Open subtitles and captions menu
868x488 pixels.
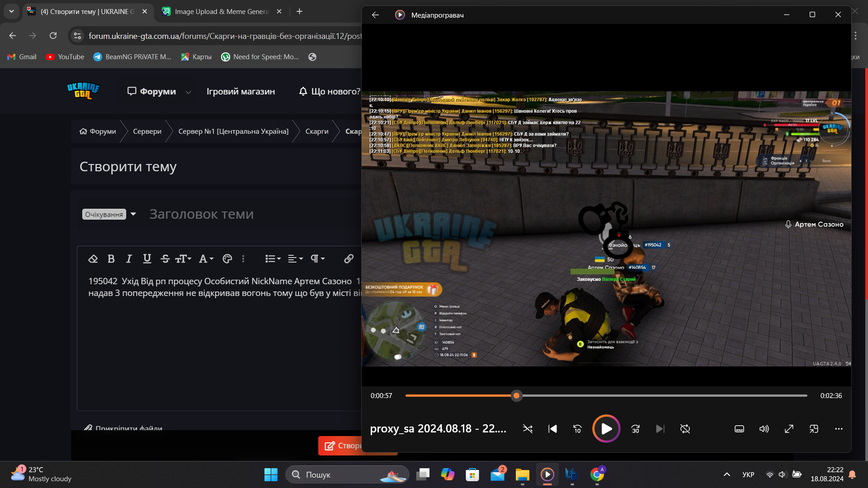[739, 429]
